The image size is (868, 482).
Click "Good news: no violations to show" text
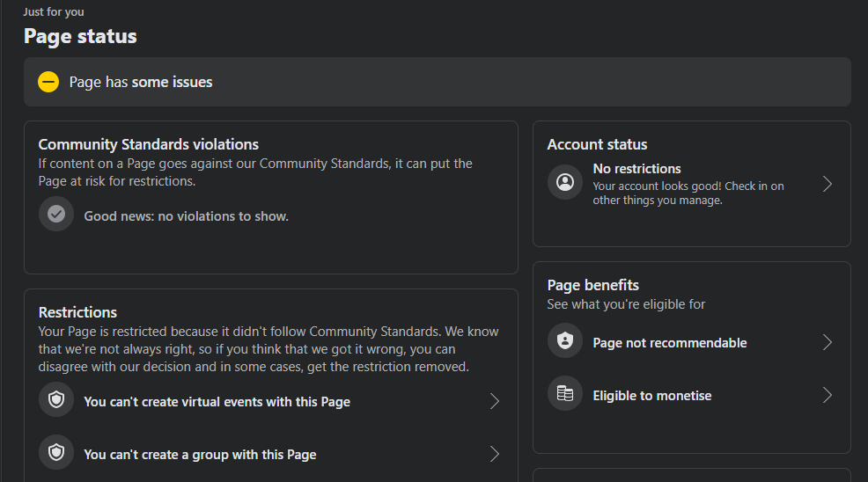[186, 216]
